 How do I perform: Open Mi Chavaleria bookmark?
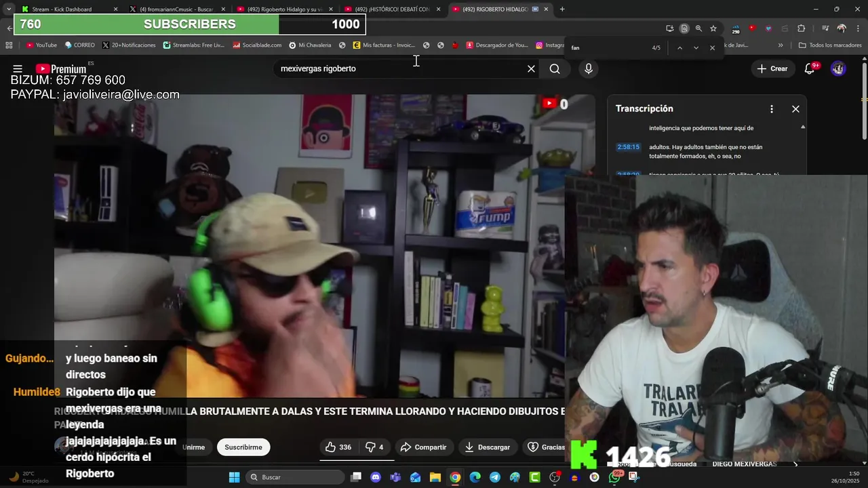[x=310, y=45]
